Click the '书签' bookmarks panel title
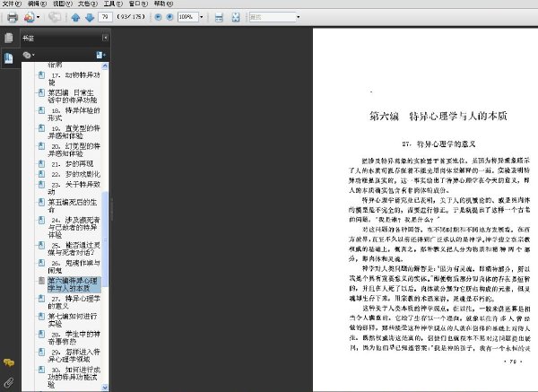The image size is (538, 392). [28, 38]
